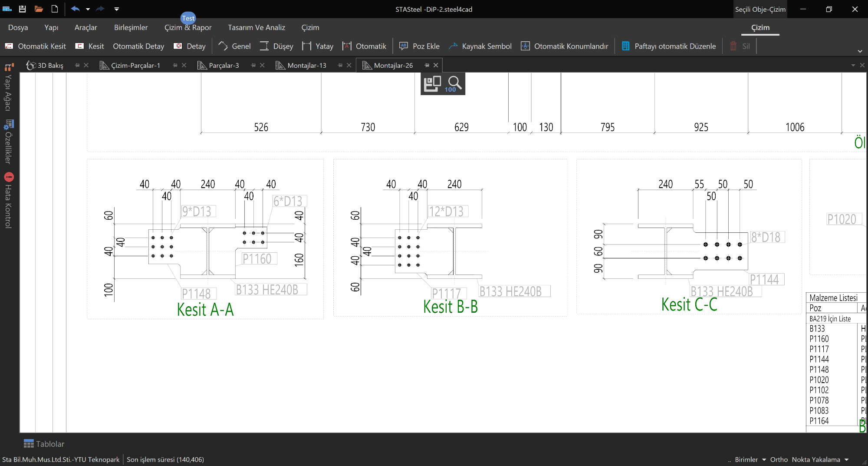Image resolution: width=868 pixels, height=466 pixels.
Task: Open the Tablolar panel
Action: [x=44, y=444]
